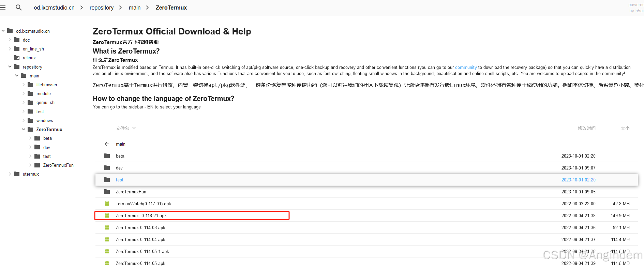Click the test folder icon in file list
Image resolution: width=644 pixels, height=266 pixels.
[107, 180]
